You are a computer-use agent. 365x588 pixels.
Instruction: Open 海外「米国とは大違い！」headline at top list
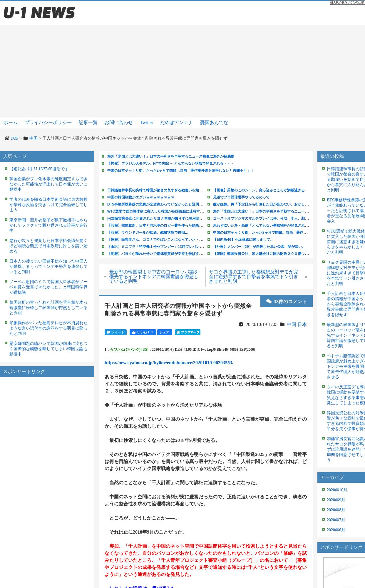coord(171,156)
